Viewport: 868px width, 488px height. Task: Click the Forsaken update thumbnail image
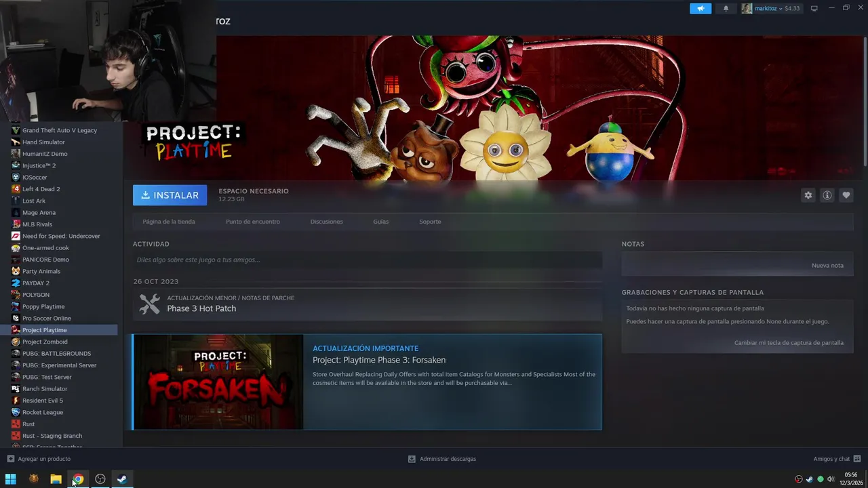tap(218, 382)
